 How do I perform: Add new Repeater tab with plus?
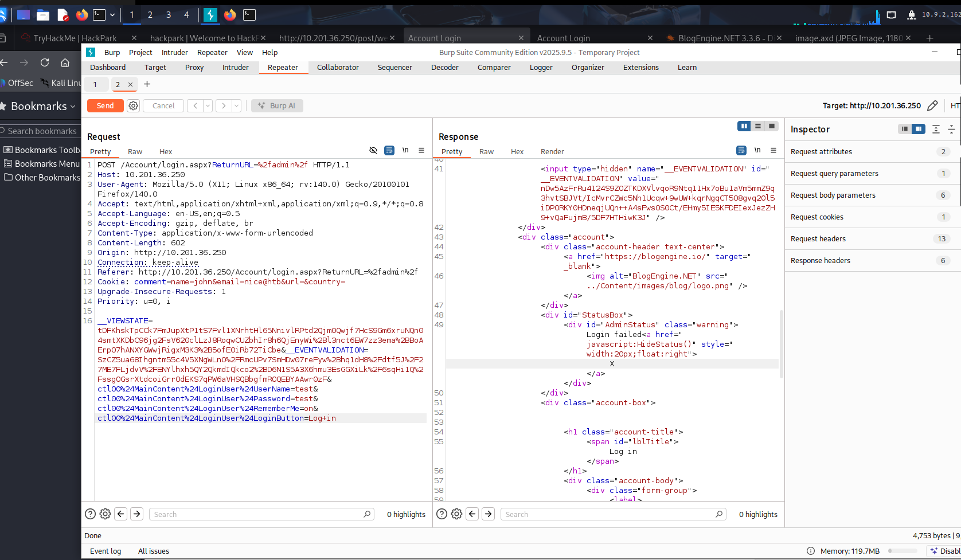click(x=147, y=84)
